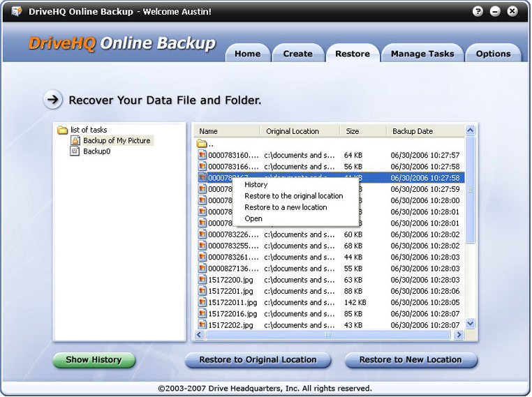
Task: Click the highlighted selected file's icon
Action: click(x=202, y=178)
